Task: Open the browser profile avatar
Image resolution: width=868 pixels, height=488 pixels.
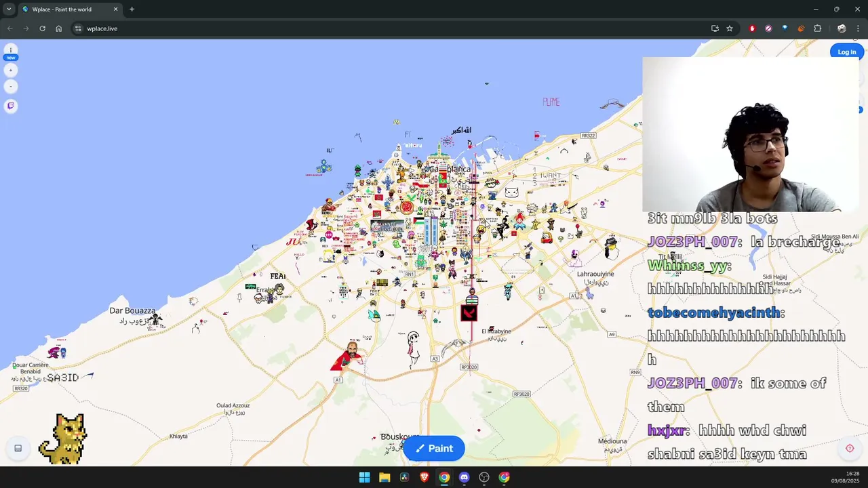Action: point(842,28)
